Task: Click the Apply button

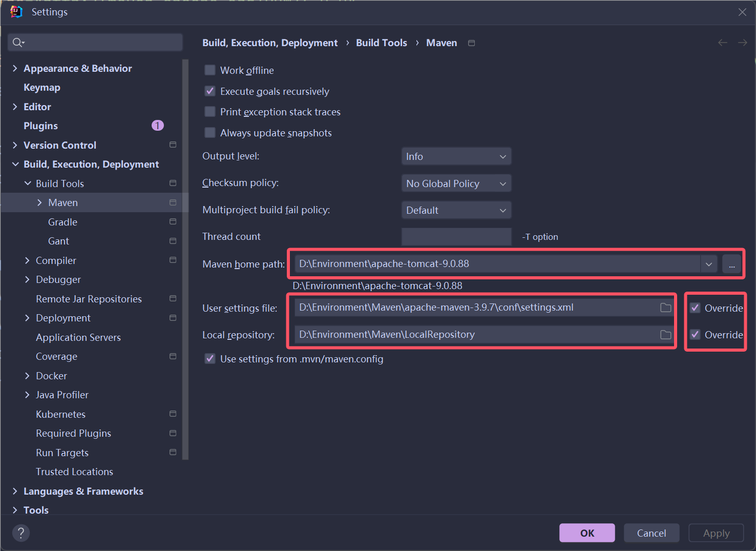Action: click(x=716, y=533)
